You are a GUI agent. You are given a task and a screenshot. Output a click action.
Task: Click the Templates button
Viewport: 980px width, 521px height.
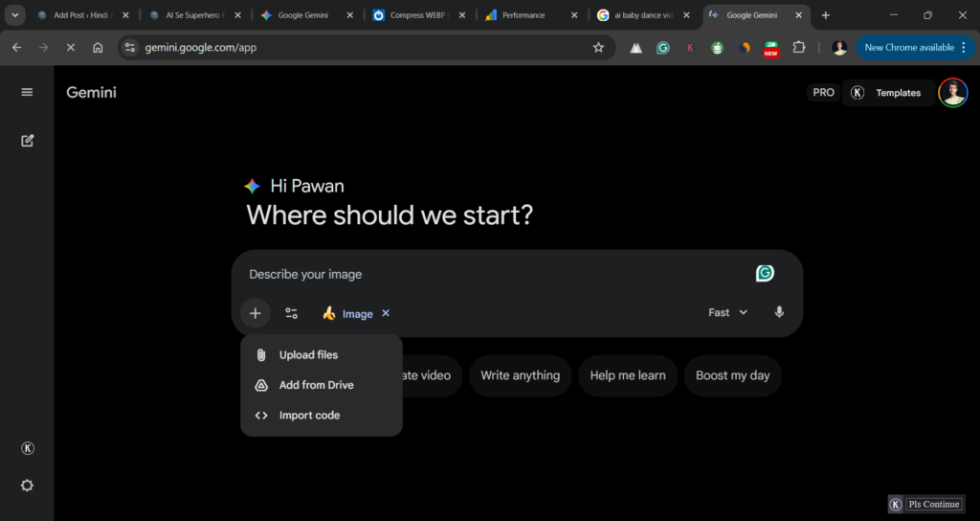click(887, 93)
